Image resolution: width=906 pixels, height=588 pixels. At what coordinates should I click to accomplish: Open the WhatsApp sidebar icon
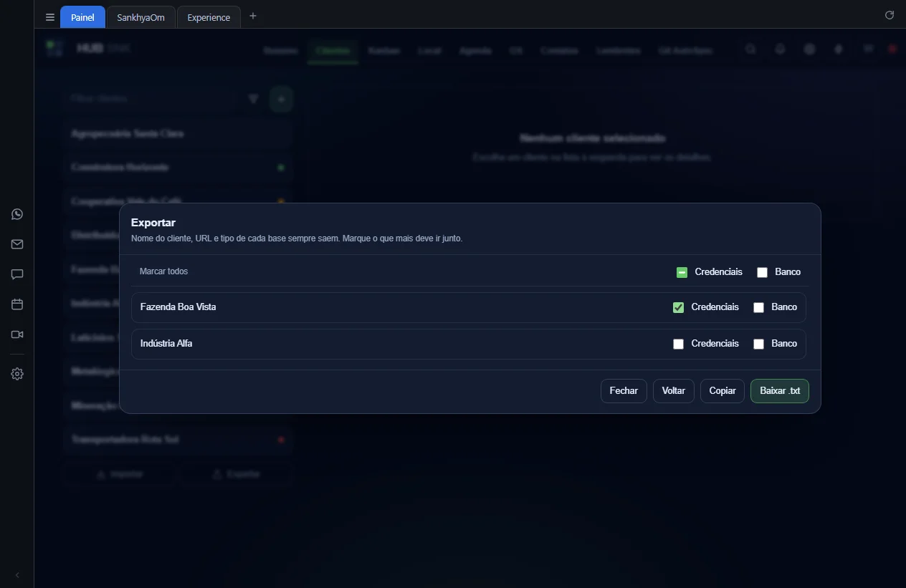(17, 214)
